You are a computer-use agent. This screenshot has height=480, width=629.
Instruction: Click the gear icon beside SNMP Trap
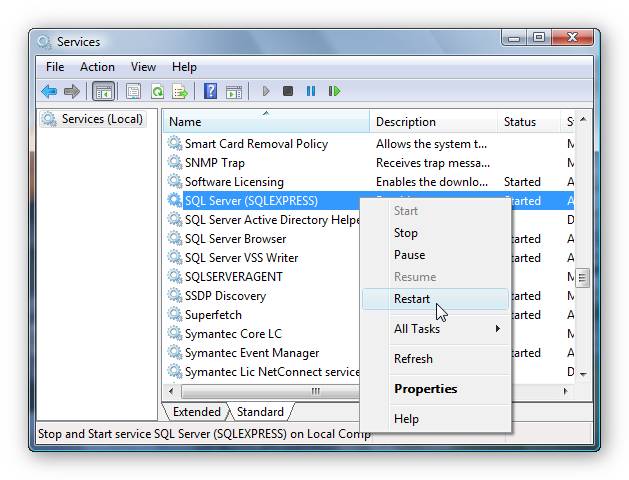[x=174, y=162]
